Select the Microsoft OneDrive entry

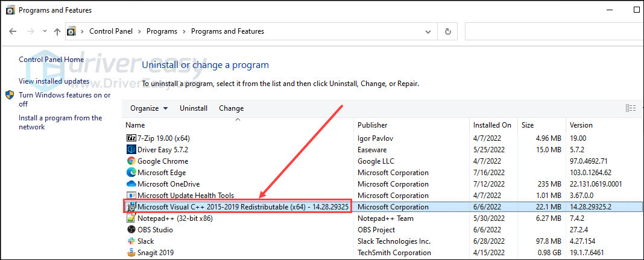pos(168,184)
